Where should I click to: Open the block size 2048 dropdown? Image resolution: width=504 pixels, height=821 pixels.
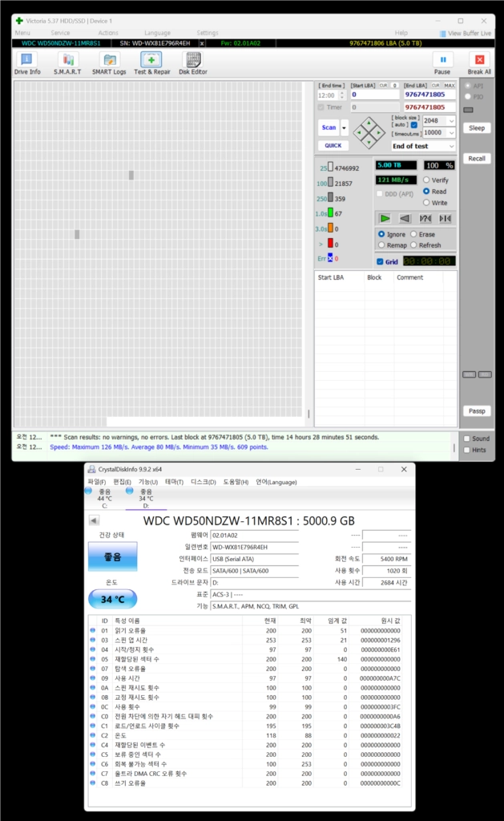click(x=451, y=121)
